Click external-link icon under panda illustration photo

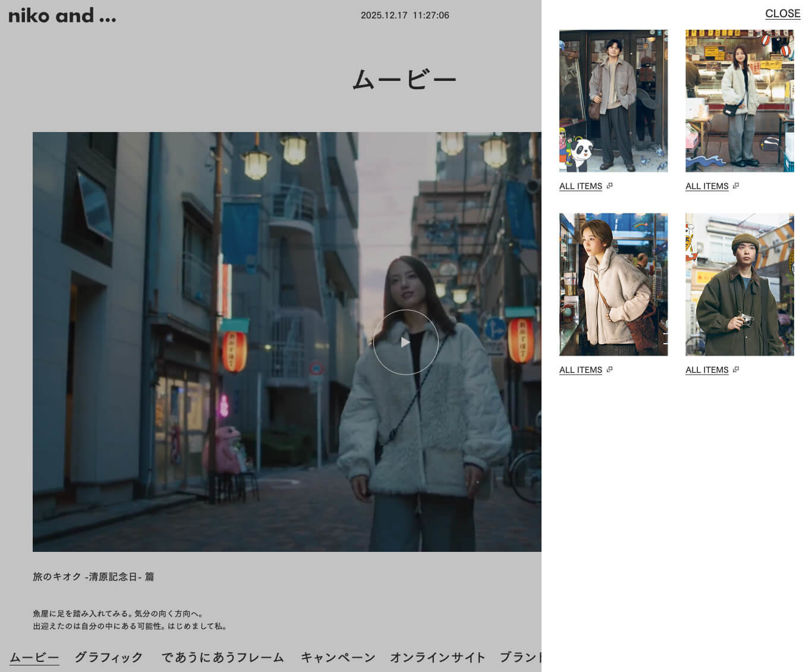click(x=609, y=186)
